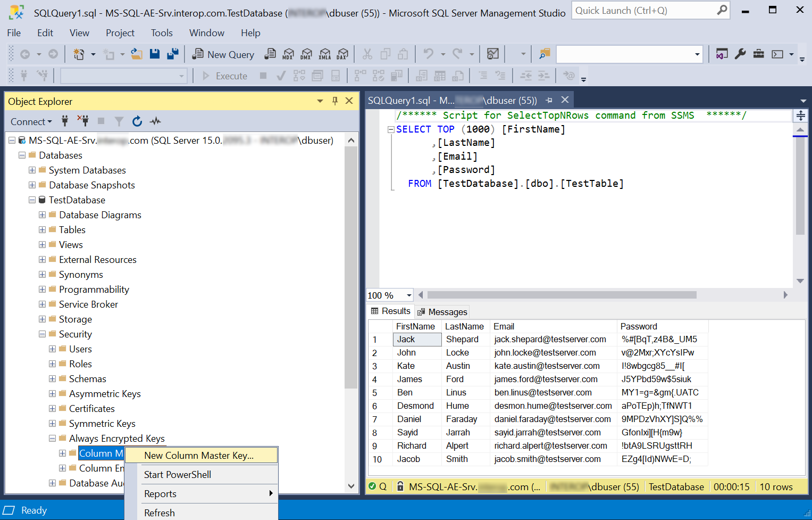Click the command window toolbar icon
Viewport: 812px width, 520px height.
click(x=777, y=54)
